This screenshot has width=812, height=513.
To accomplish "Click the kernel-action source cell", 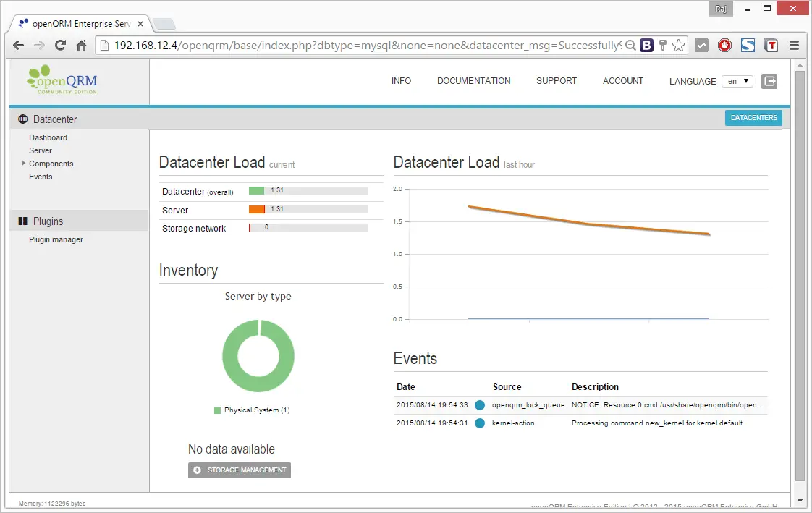I will [513, 423].
